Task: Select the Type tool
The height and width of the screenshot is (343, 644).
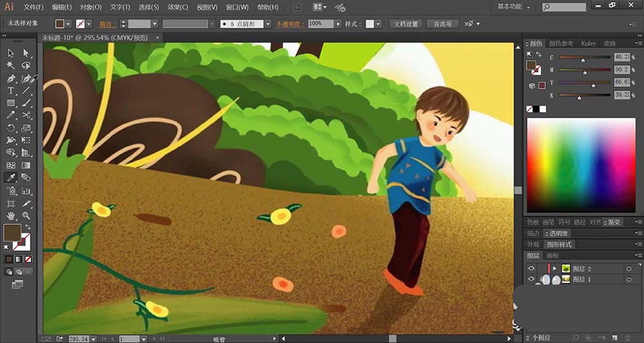Action: pyautogui.click(x=11, y=90)
